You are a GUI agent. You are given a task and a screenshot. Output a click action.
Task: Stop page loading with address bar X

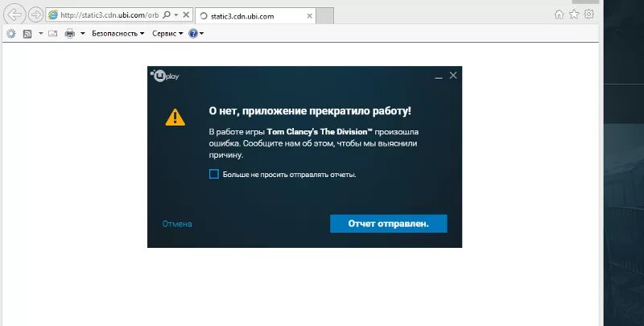click(186, 15)
